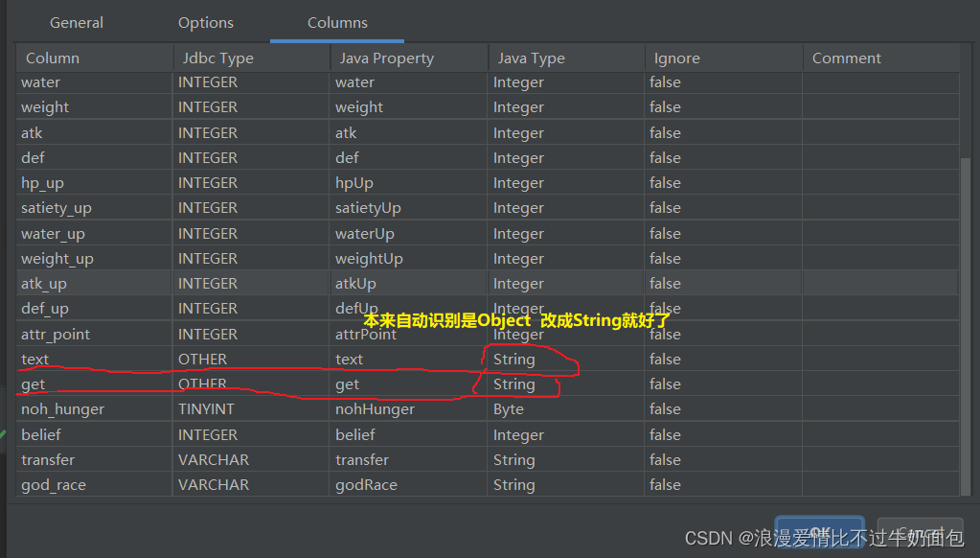Screen dimensions: 980x558
Task: Click the satietyUp Java property cell
Action: [x=409, y=208]
